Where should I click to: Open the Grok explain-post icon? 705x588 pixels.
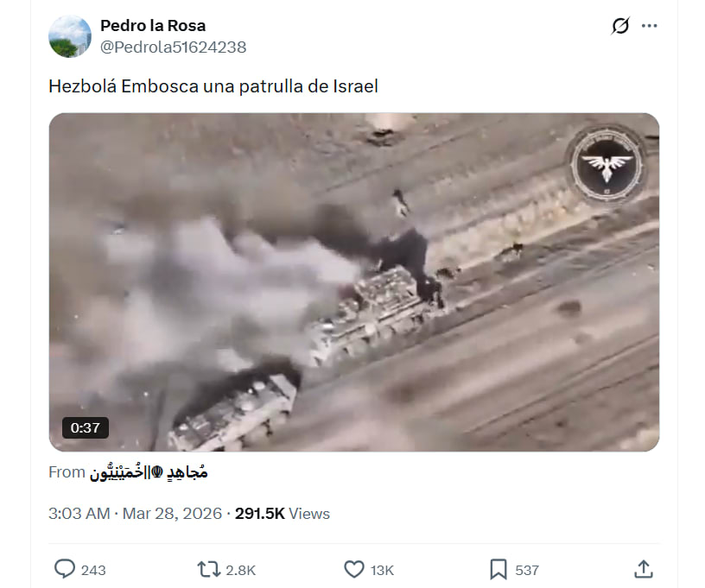click(x=620, y=26)
